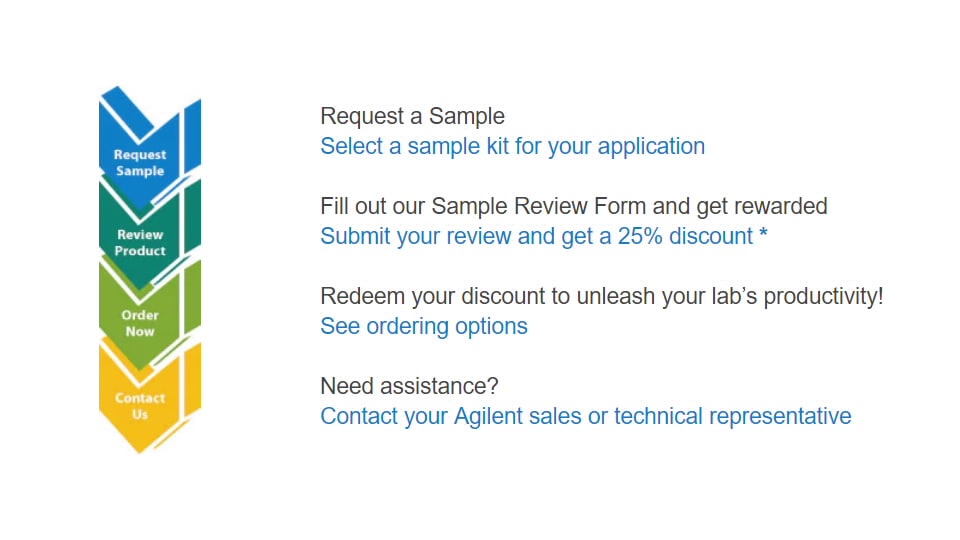This screenshot has height=540, width=960.
Task: Click the "Redeem your discount" heading text
Action: 601,296
